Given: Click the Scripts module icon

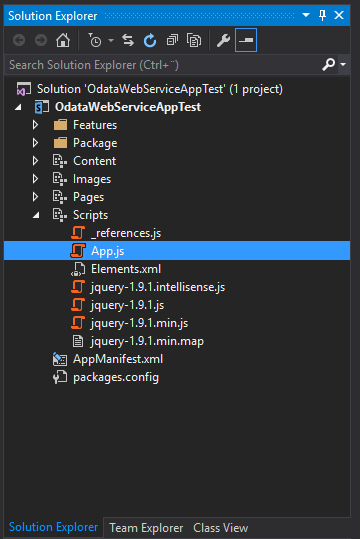Looking at the screenshot, I should coord(60,215).
